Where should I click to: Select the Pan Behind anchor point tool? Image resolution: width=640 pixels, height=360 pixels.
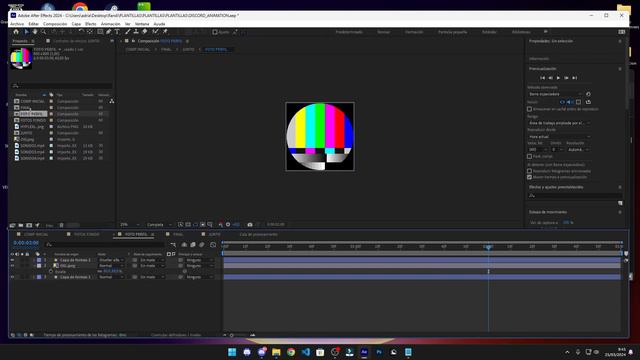point(90,31)
